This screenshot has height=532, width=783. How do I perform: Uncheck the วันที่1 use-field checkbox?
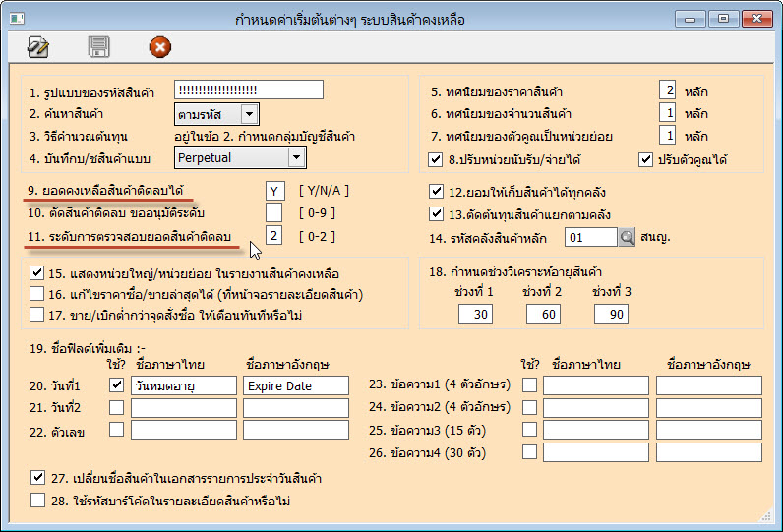117,384
